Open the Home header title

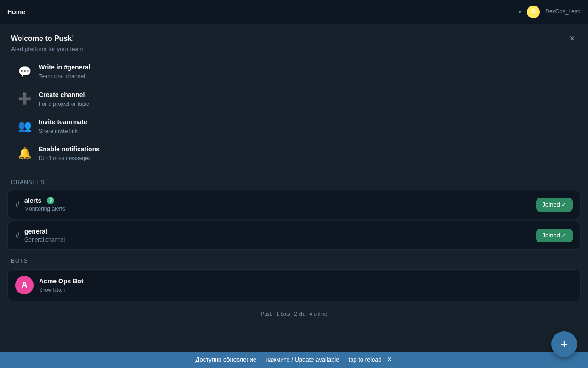coord(16,12)
